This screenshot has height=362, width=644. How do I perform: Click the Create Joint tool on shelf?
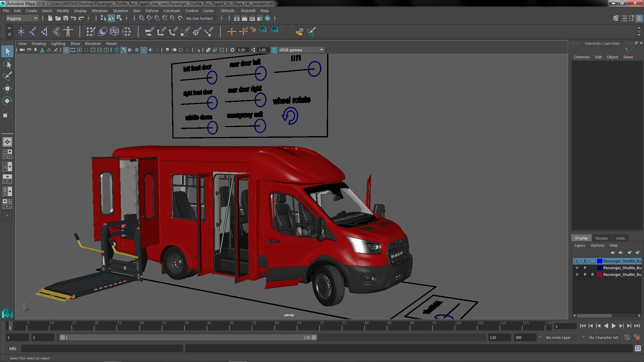click(x=33, y=32)
